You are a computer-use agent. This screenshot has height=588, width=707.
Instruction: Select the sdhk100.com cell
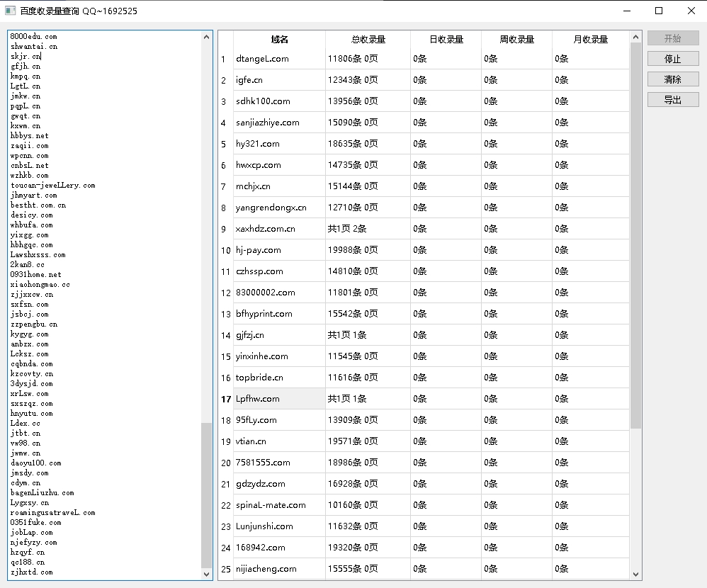[x=279, y=101]
